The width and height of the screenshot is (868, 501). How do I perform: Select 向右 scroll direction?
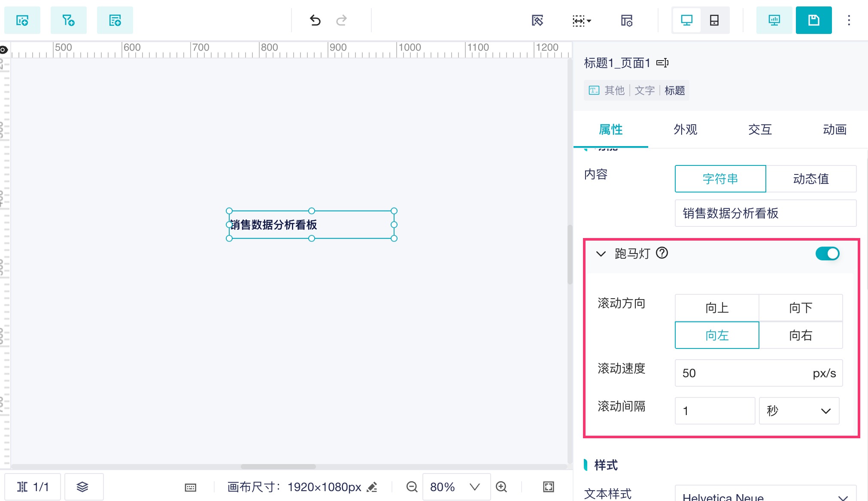801,335
